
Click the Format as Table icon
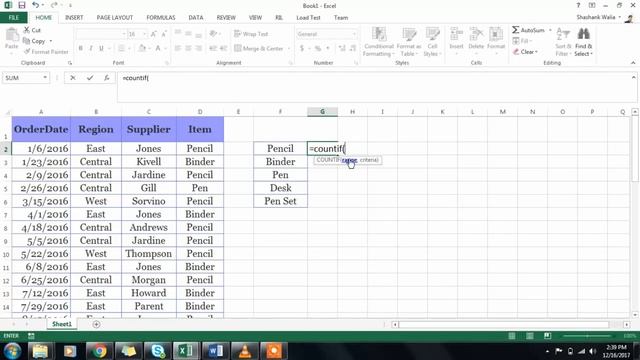pyautogui.click(x=409, y=34)
